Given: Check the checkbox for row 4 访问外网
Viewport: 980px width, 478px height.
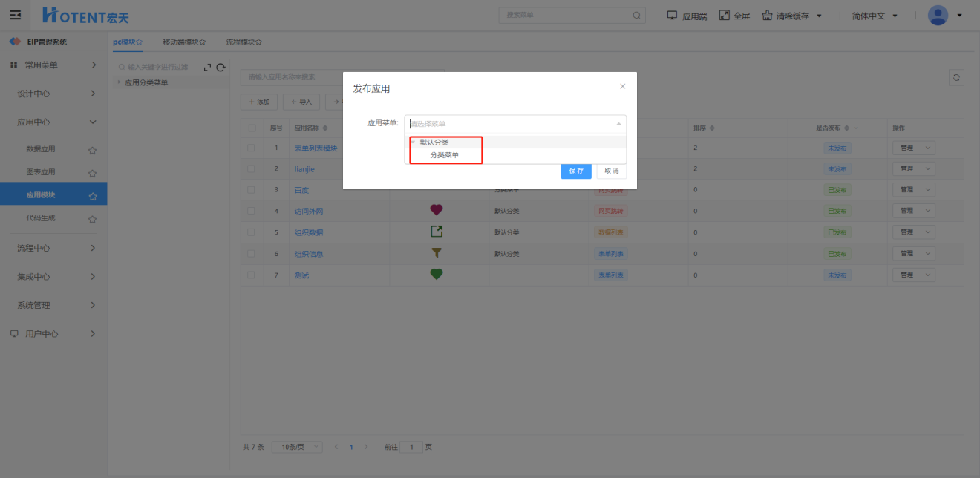Looking at the screenshot, I should click(x=252, y=211).
